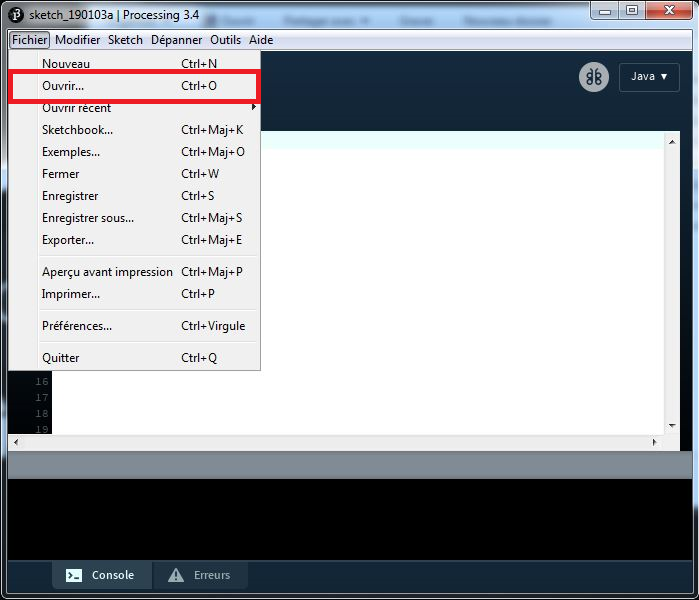Image resolution: width=699 pixels, height=600 pixels.
Task: Open the Fichier menu
Action: (x=29, y=40)
